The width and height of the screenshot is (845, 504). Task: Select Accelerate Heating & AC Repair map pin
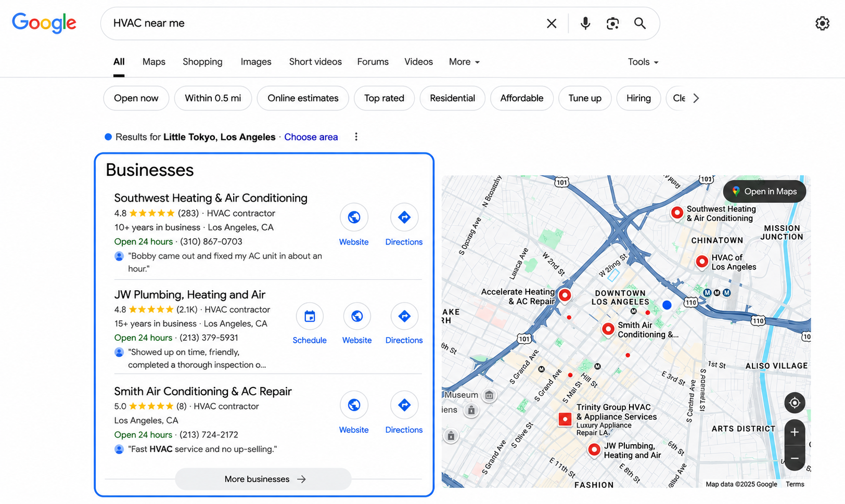pyautogui.click(x=565, y=295)
